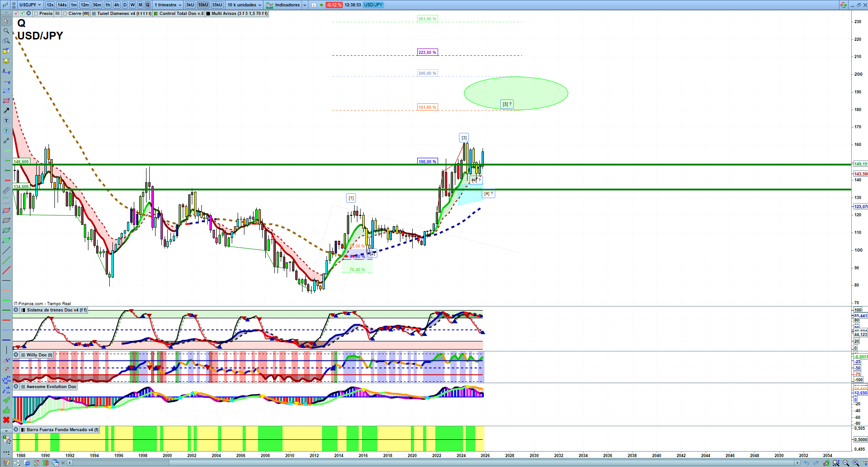The height and width of the screenshot is (467, 868).
Task: Click the info icon in top toolbar
Action: pyautogui.click(x=314, y=5)
